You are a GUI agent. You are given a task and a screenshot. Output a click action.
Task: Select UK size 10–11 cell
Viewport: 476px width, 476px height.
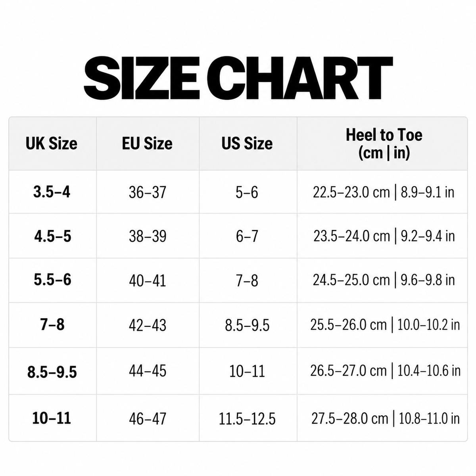[x=52, y=418]
